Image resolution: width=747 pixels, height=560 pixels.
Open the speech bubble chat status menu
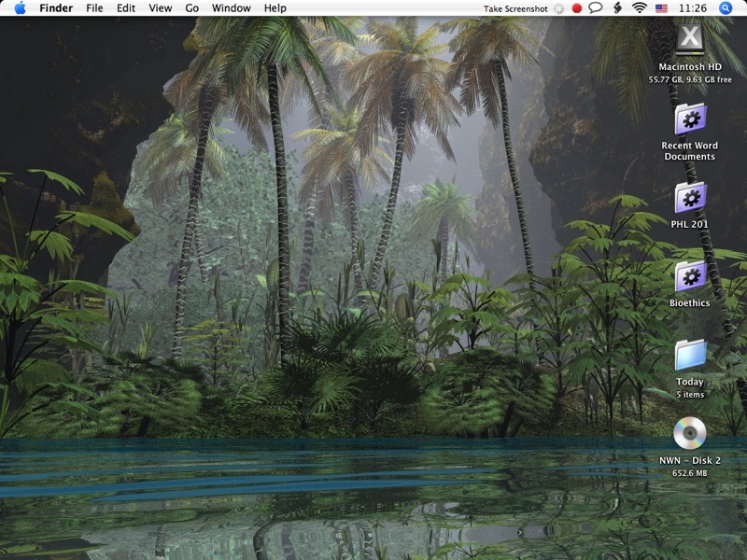click(x=596, y=8)
